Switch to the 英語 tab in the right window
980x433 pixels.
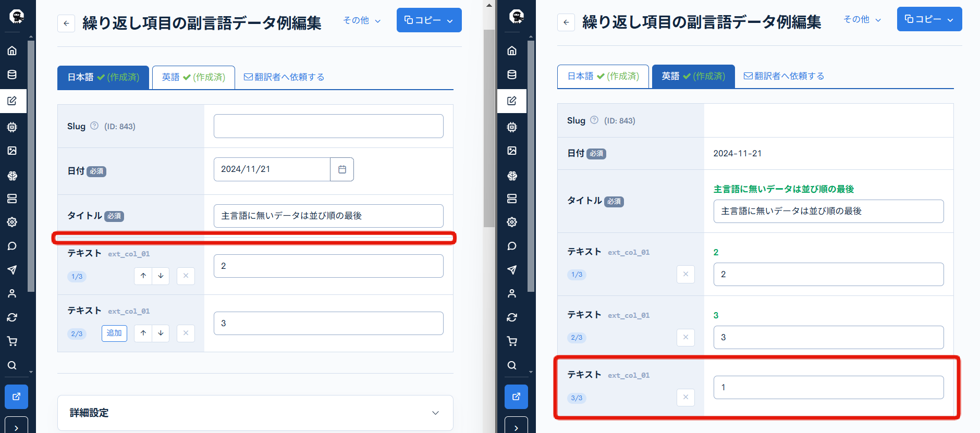[x=693, y=76]
